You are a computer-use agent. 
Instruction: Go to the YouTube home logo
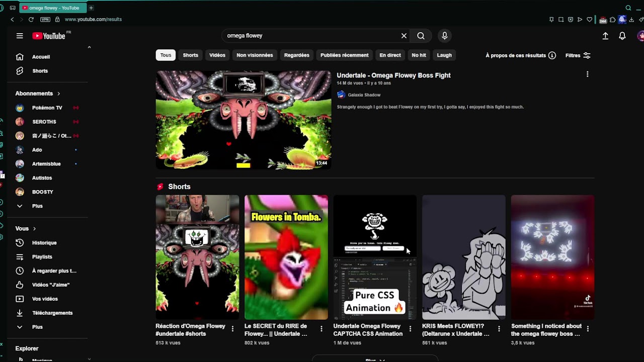[x=49, y=36]
